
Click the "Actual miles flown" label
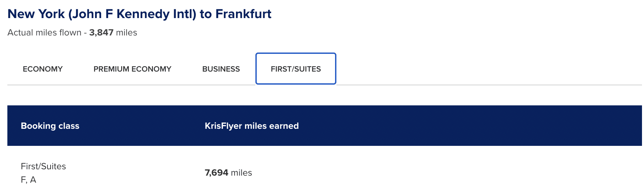coord(44,32)
